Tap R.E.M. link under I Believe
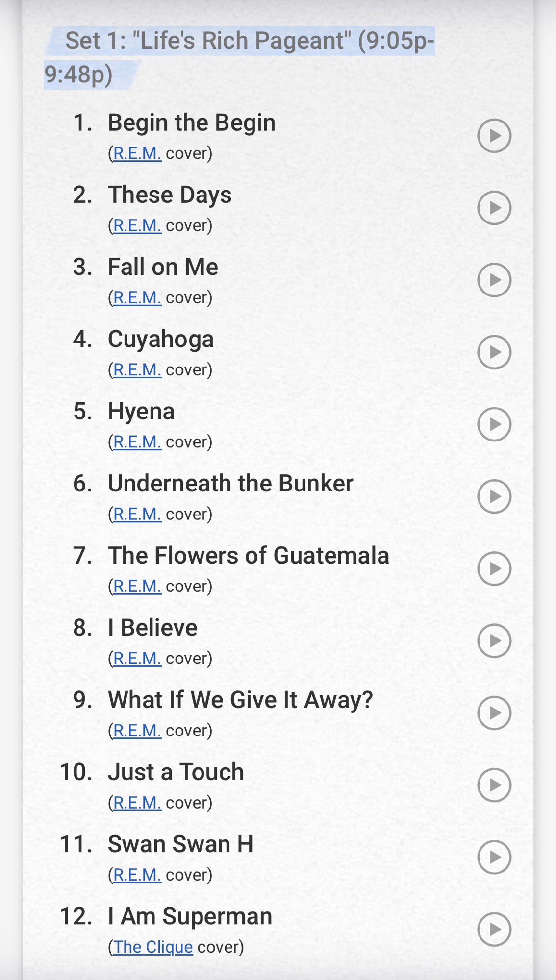 137,658
